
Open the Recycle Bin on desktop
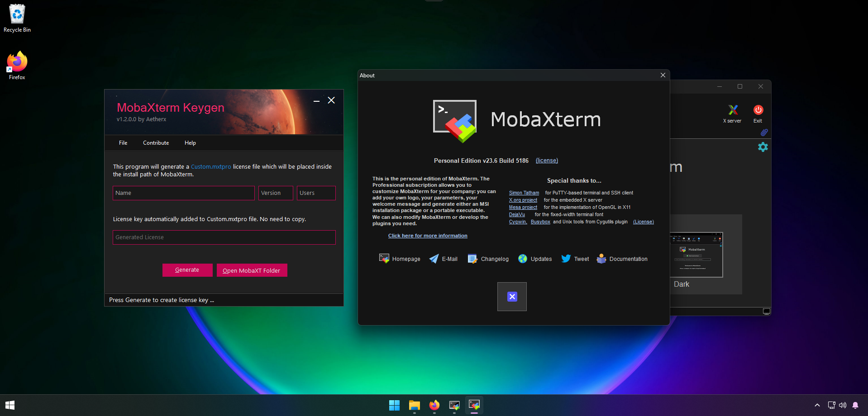(17, 19)
